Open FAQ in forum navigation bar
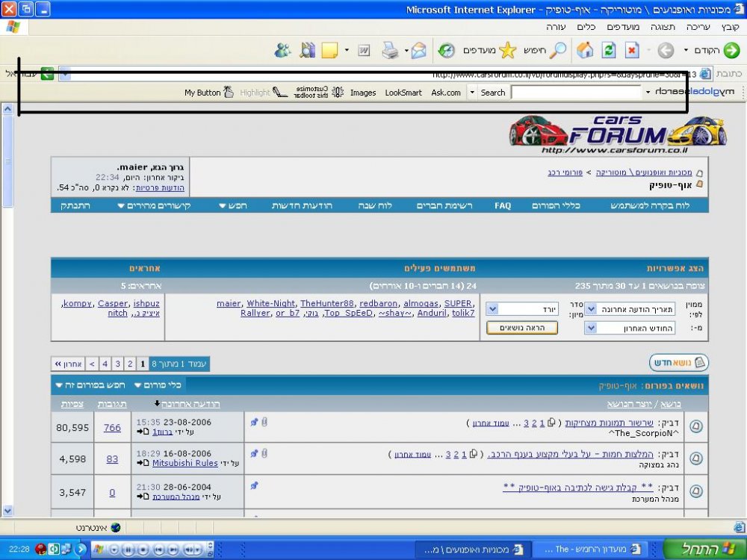The width and height of the screenshot is (747, 560). click(503, 206)
